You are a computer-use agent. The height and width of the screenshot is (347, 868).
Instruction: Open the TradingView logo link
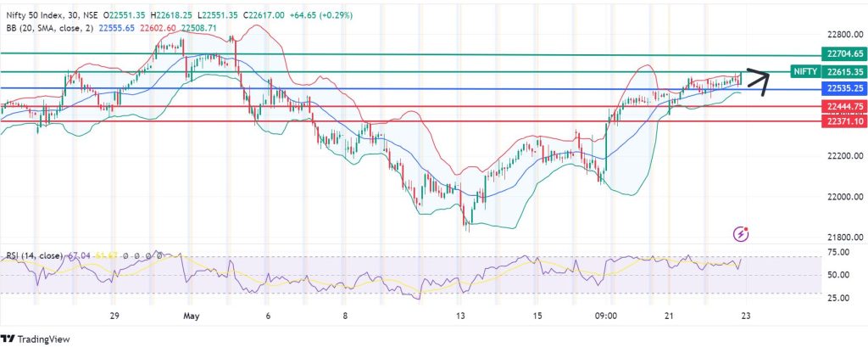pos(36,339)
